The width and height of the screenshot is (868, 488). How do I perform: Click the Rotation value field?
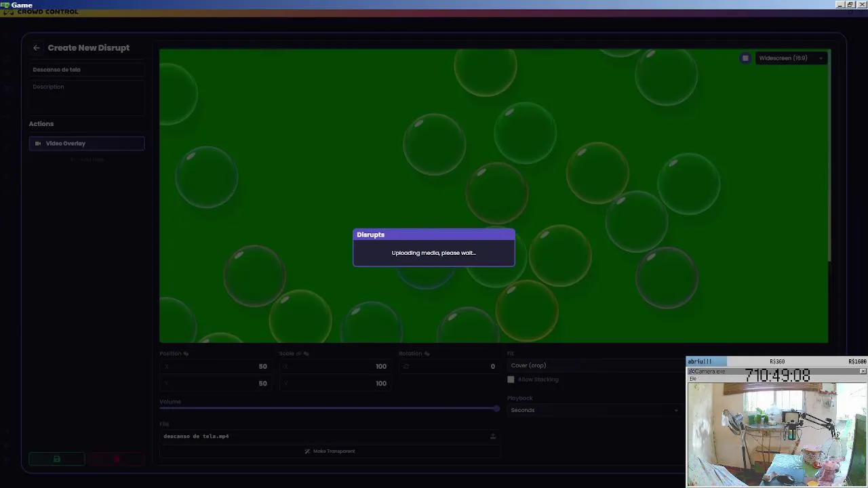(x=449, y=367)
